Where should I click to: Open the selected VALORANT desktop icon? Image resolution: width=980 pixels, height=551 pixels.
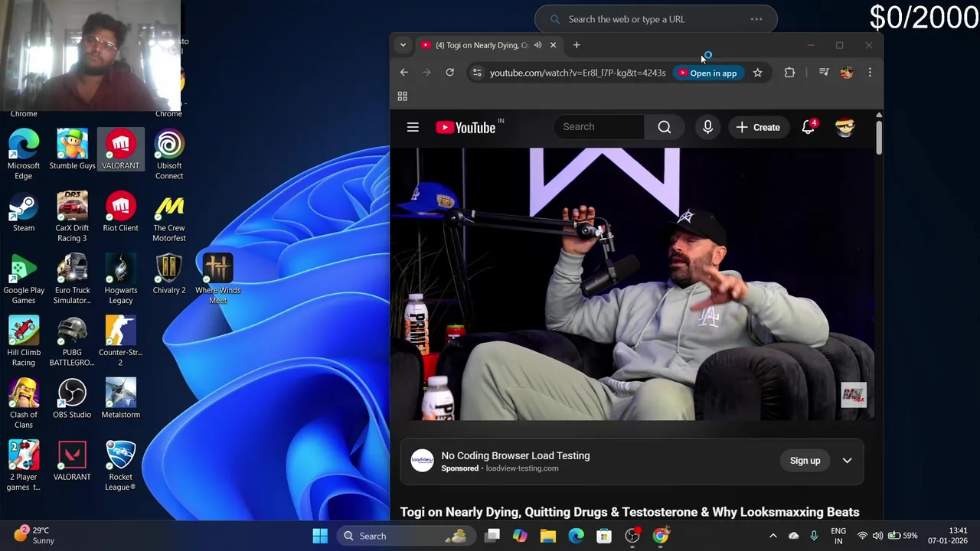[x=120, y=149]
